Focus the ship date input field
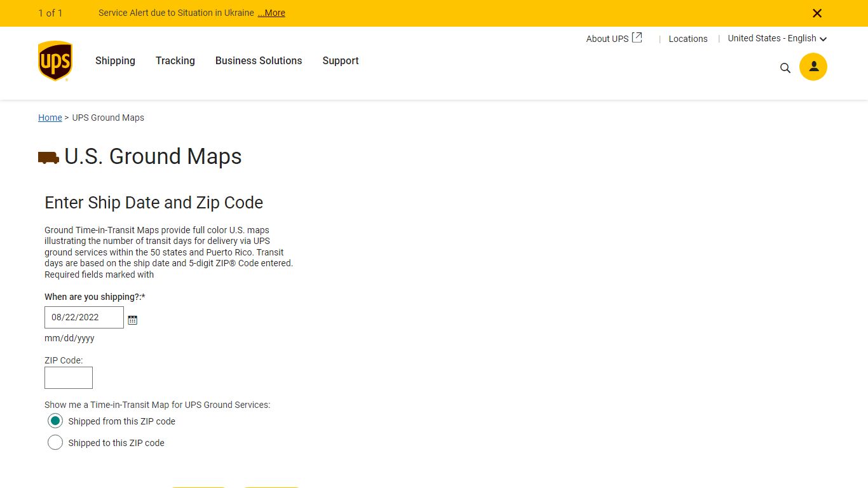The height and width of the screenshot is (488, 868). pos(84,317)
